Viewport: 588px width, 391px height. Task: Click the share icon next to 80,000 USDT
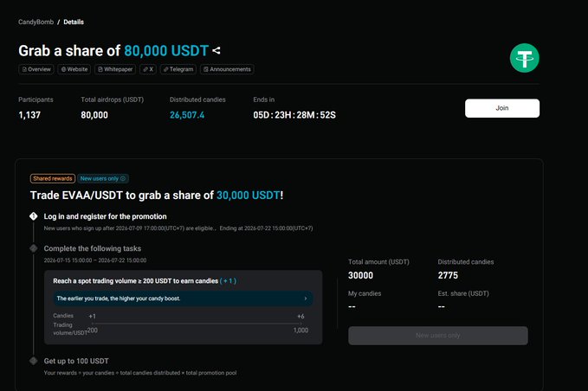point(216,50)
